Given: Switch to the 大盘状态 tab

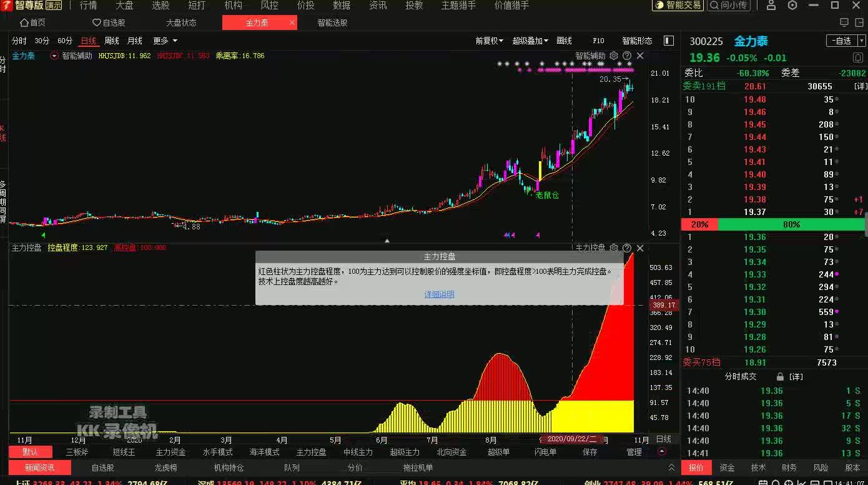Looking at the screenshot, I should (x=181, y=22).
